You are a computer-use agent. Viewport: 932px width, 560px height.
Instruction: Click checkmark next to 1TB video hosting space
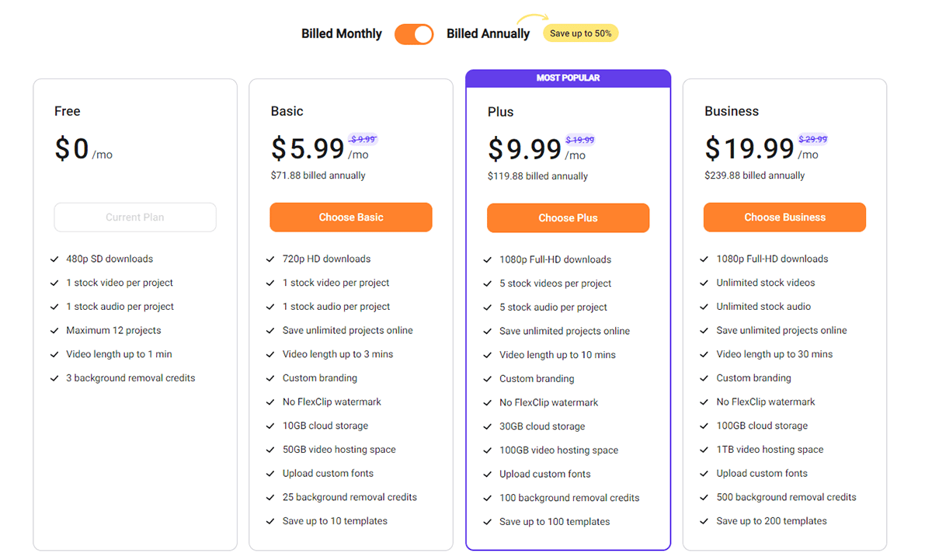[x=704, y=450]
